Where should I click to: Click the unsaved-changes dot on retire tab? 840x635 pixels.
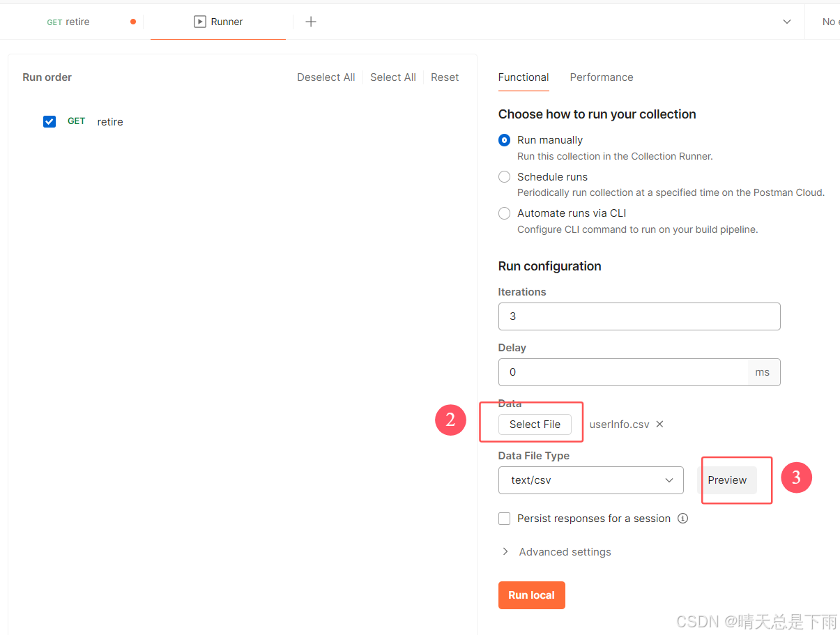[x=132, y=22]
